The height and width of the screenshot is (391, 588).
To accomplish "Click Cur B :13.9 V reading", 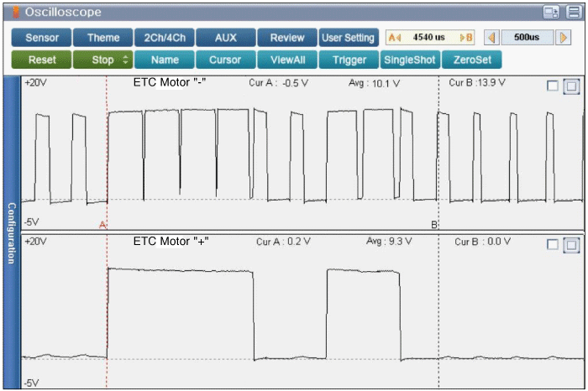I will click(x=477, y=83).
